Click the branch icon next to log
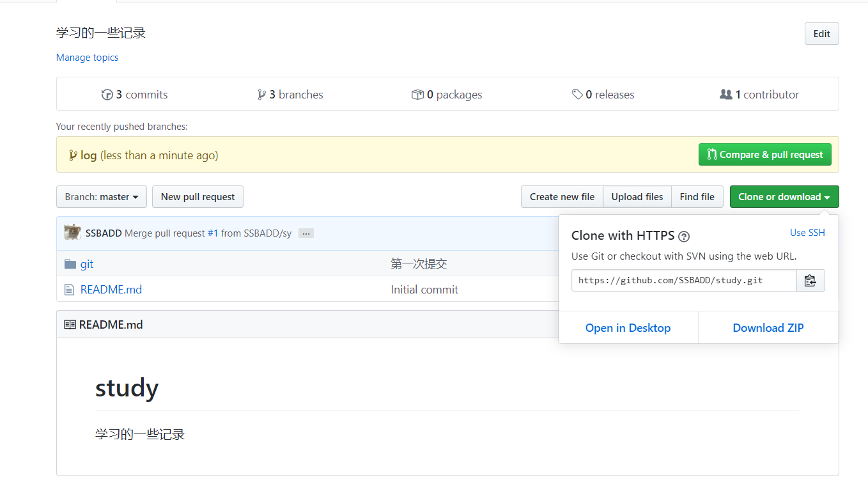The image size is (868, 477). click(73, 155)
